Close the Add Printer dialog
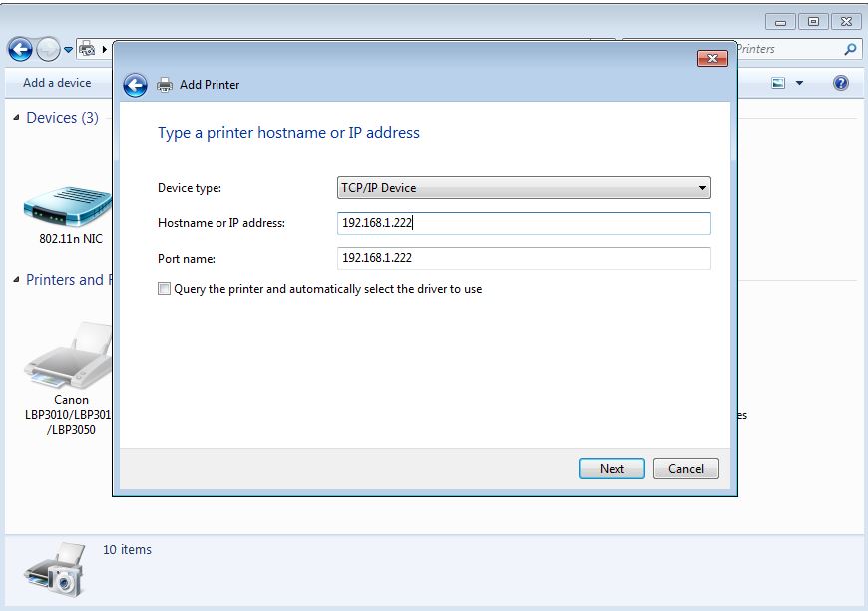This screenshot has width=868, height=611. (712, 58)
